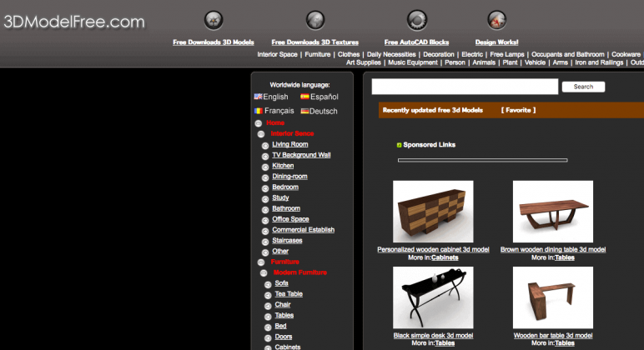Click the bullet icon beside Chair
Screen dimensions: 644x350
click(268, 306)
